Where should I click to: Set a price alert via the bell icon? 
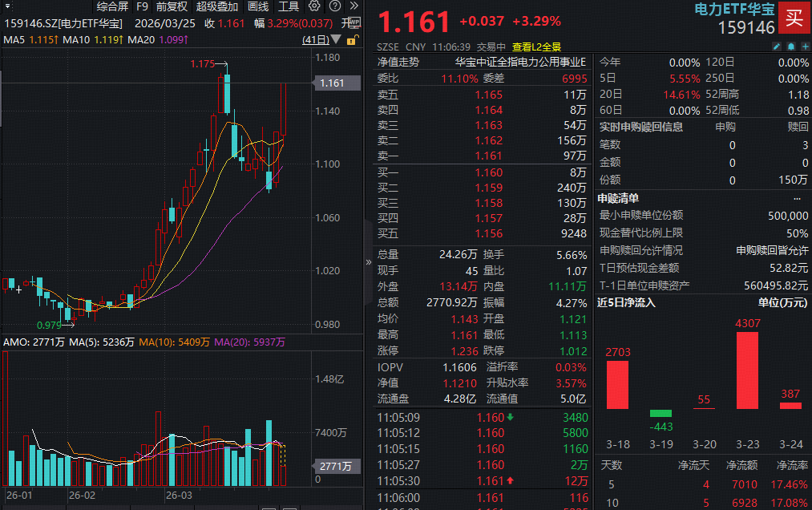(x=791, y=46)
